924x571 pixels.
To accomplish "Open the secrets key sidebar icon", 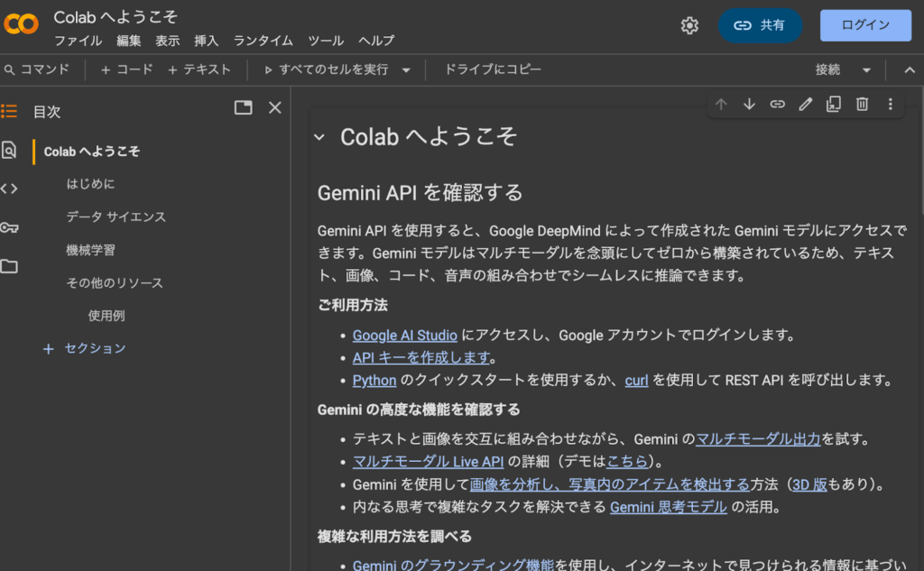I will [9, 227].
